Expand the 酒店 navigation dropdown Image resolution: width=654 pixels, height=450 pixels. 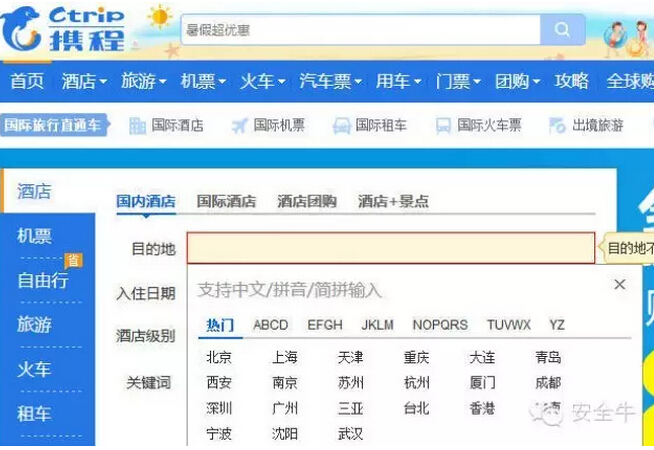[85, 81]
